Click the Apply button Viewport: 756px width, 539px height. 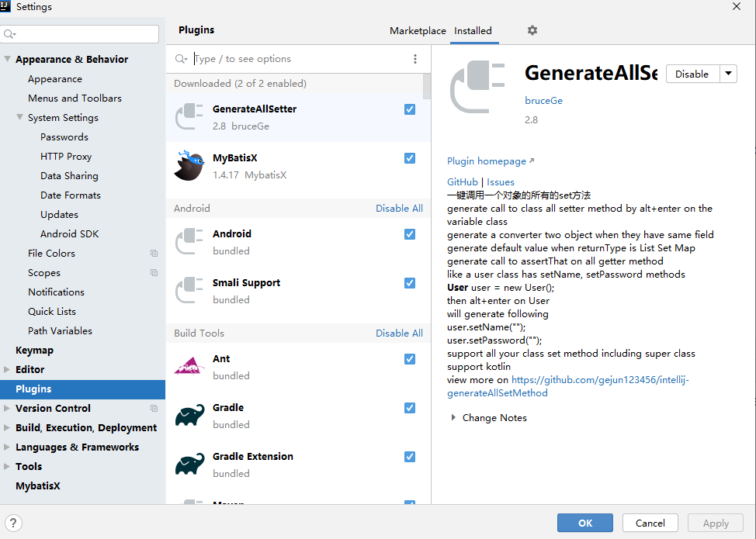(716, 523)
